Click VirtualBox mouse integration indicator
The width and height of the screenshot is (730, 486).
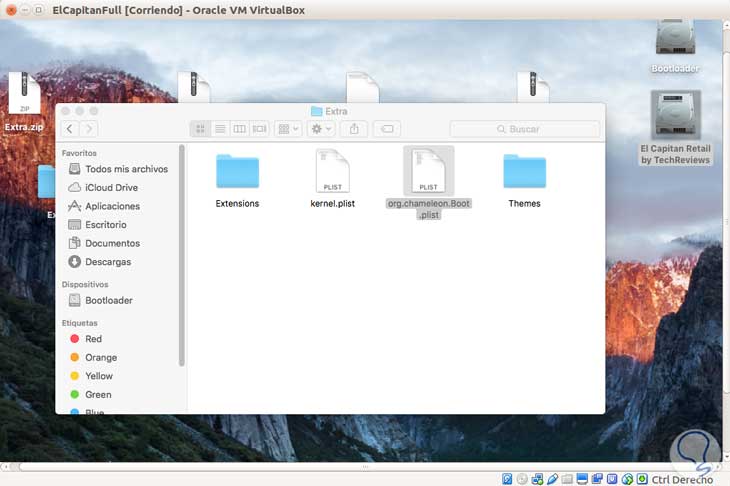coord(627,479)
